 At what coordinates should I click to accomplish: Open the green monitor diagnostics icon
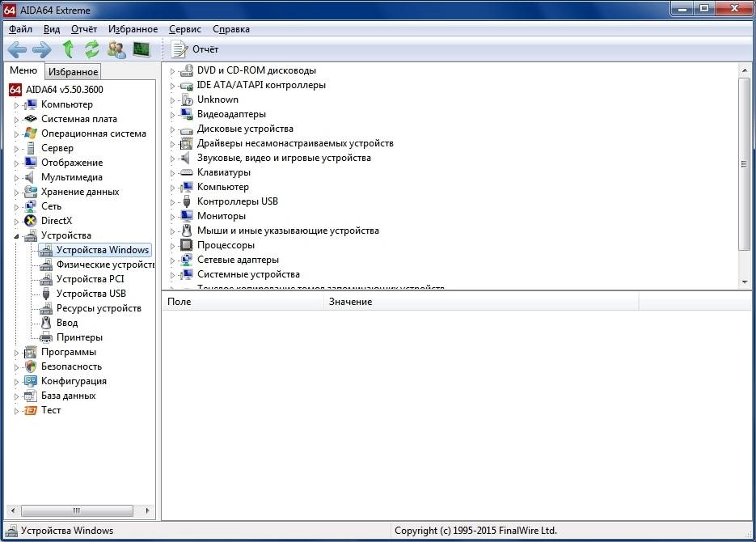click(x=141, y=49)
